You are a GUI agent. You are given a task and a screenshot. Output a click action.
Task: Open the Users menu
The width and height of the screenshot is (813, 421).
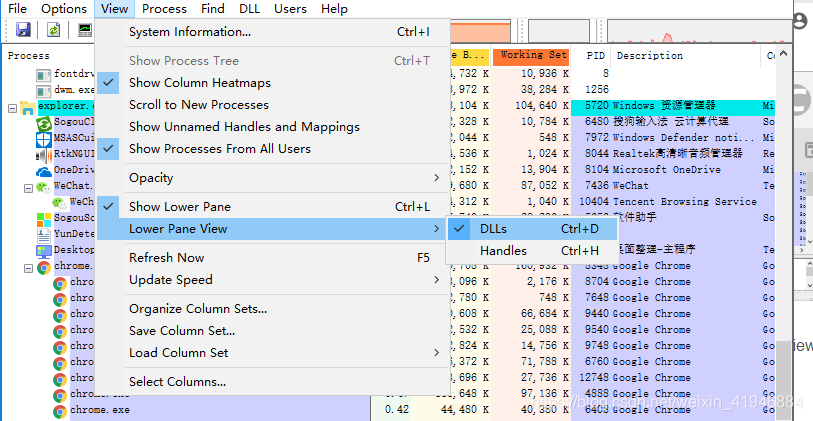[x=290, y=9]
